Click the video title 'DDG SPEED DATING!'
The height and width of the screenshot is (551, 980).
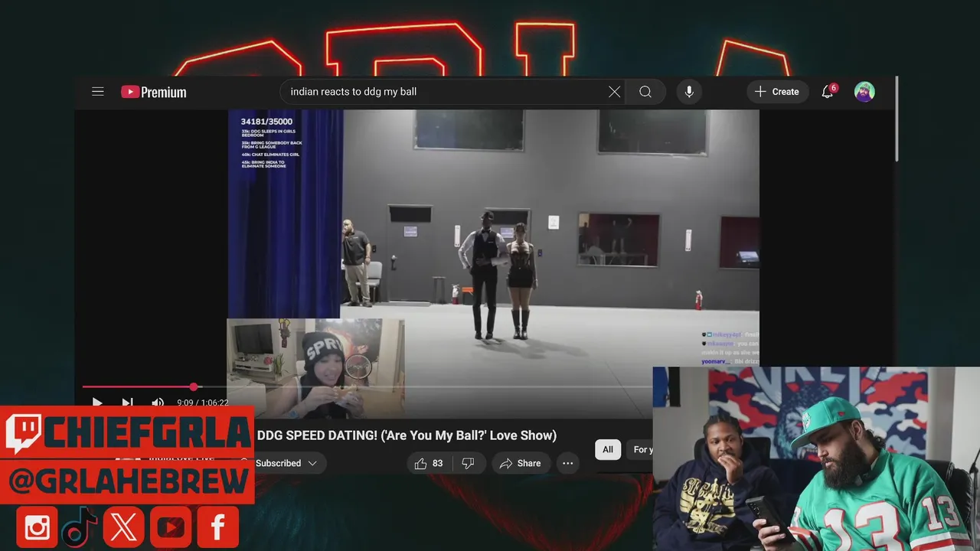coord(407,435)
